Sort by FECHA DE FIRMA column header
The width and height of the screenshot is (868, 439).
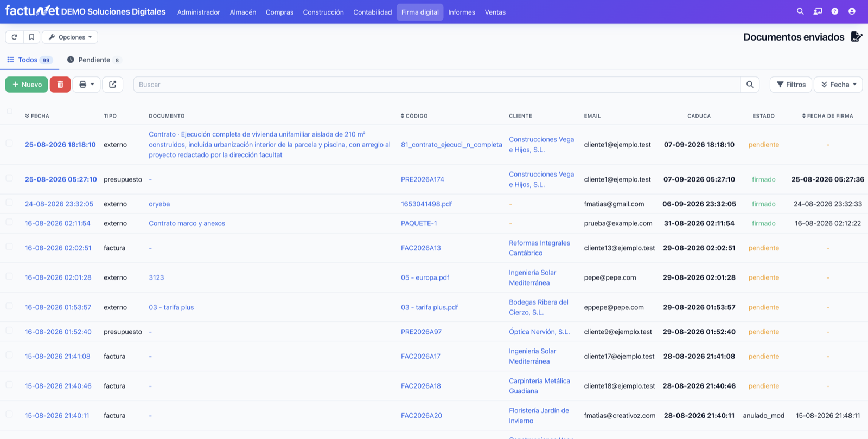pos(828,116)
